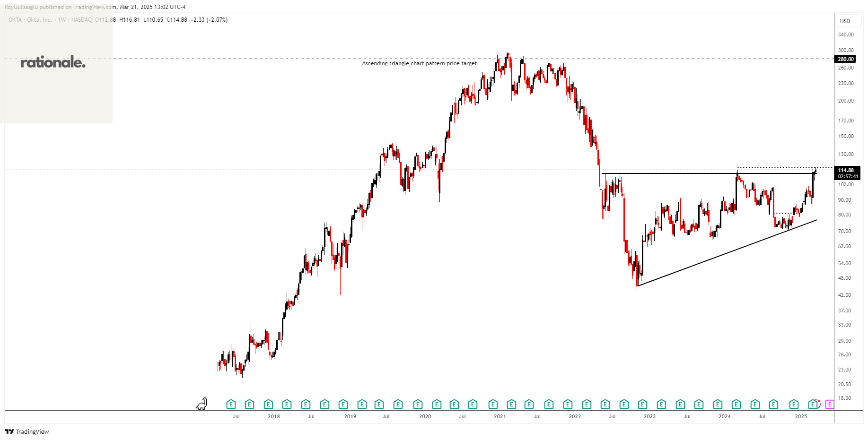Click the purple upcoming earnings marker
Screen dimensions: 868x440
tap(829, 404)
